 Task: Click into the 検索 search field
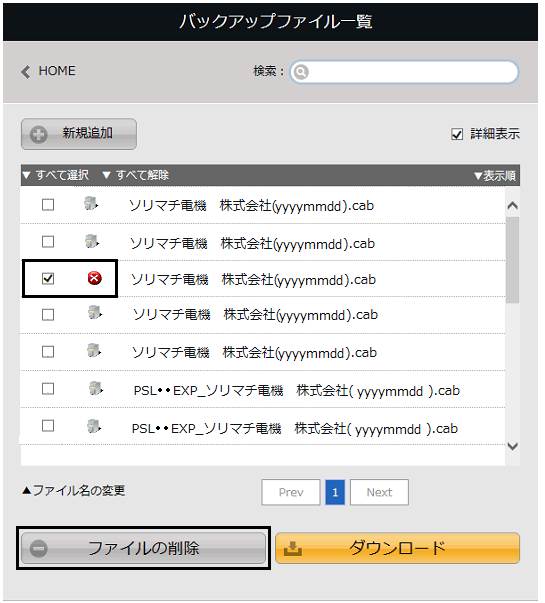(x=404, y=72)
